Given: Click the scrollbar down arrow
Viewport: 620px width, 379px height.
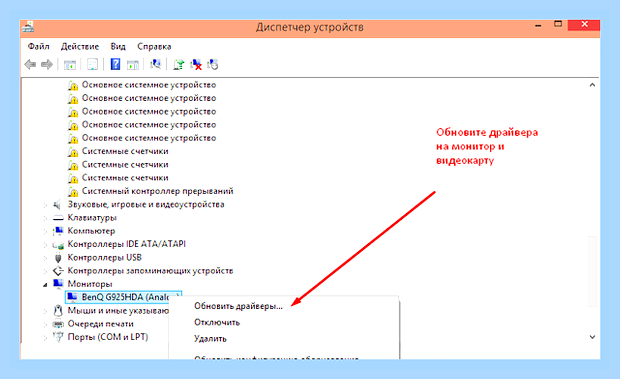Looking at the screenshot, I should click(x=592, y=337).
